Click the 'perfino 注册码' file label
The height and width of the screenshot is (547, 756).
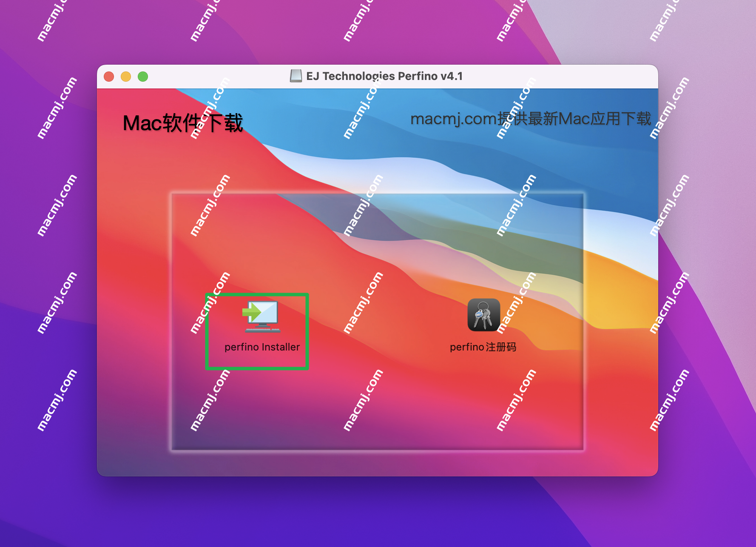[483, 347]
